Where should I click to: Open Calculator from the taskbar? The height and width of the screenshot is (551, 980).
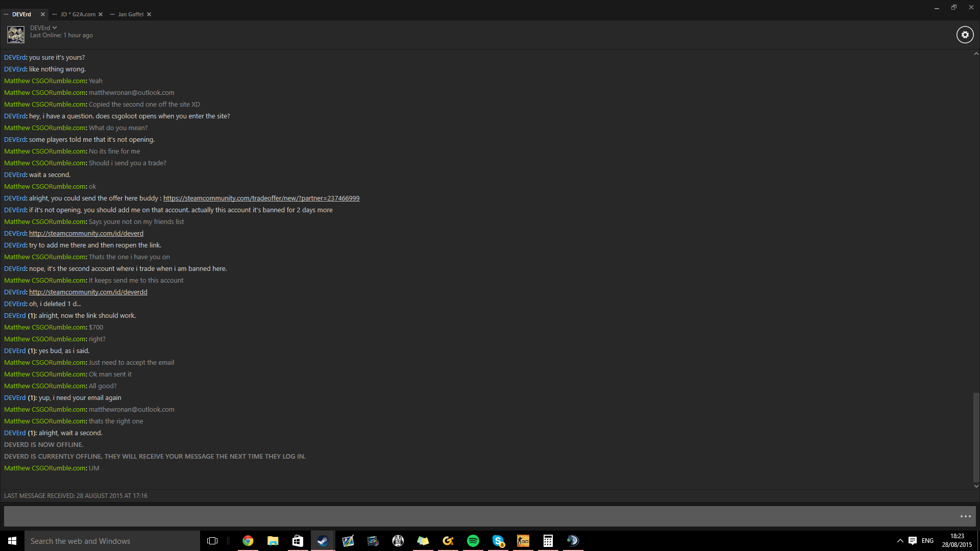coord(548,541)
